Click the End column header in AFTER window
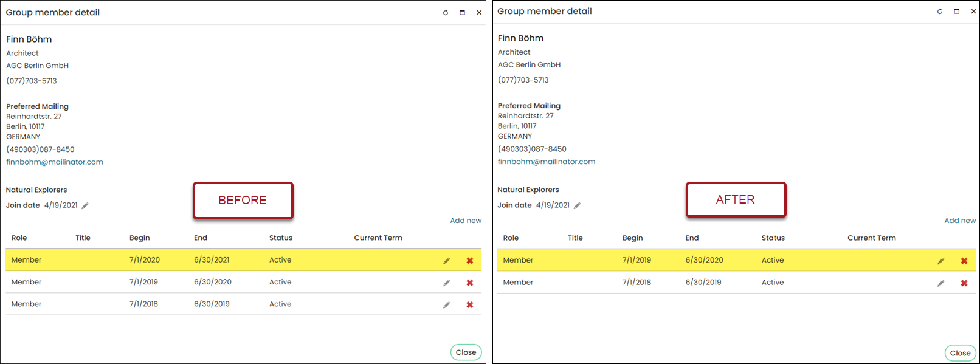Viewport: 980px width, 364px height. click(692, 238)
